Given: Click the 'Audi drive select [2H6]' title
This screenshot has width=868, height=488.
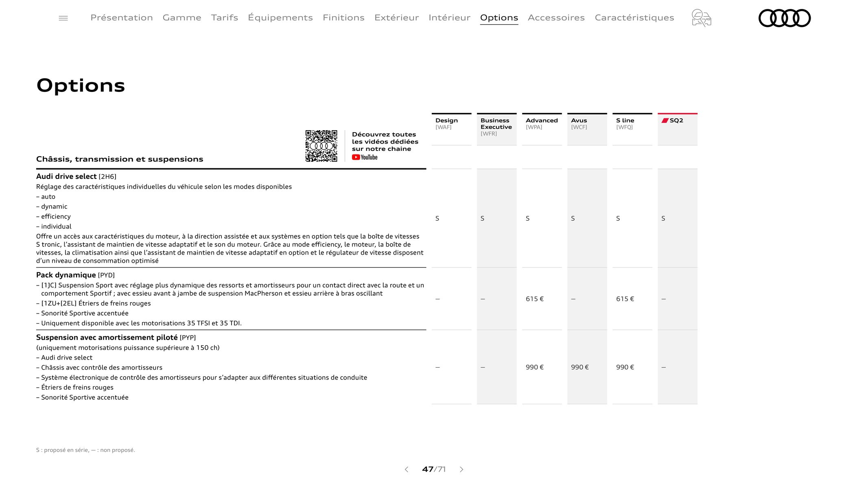Looking at the screenshot, I should [76, 176].
